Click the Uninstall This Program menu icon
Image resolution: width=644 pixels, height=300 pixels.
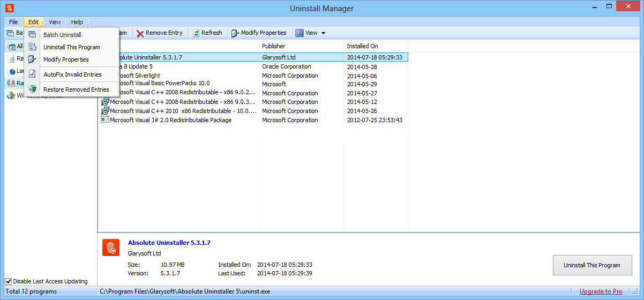coord(32,47)
